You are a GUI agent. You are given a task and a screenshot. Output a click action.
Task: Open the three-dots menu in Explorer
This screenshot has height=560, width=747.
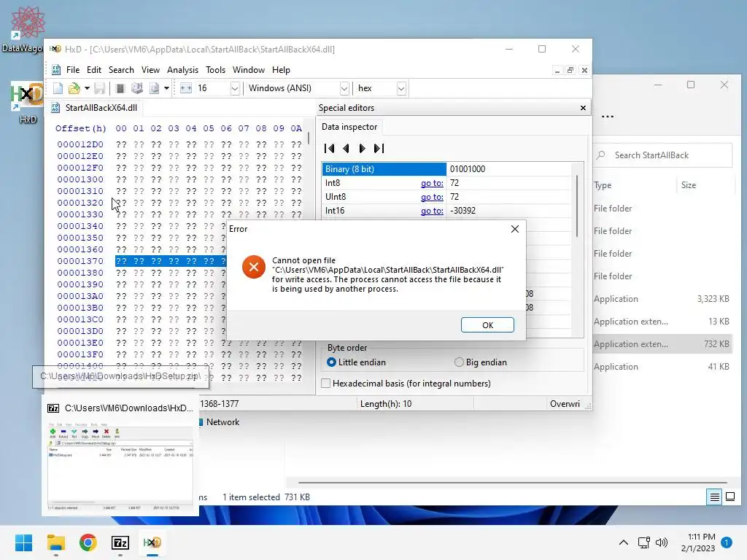(x=608, y=116)
